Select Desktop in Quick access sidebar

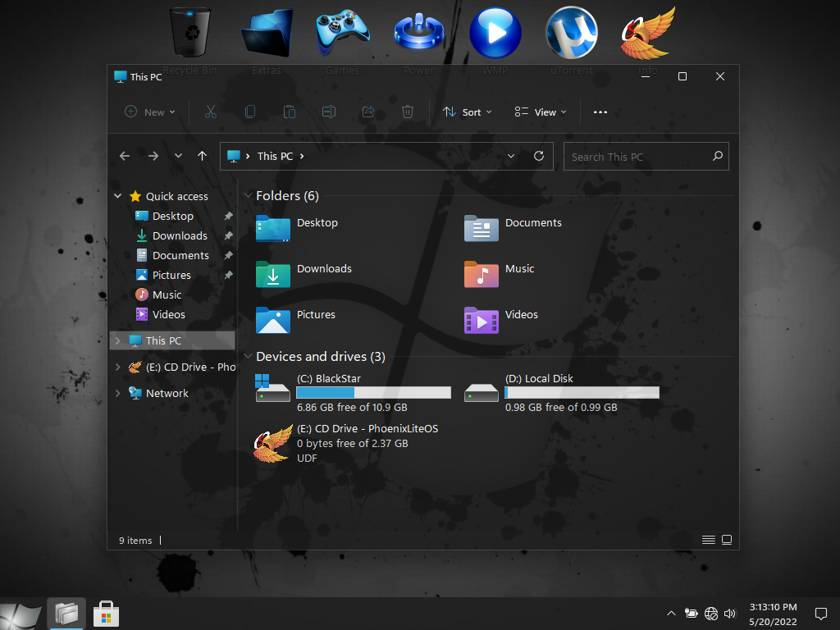click(172, 216)
